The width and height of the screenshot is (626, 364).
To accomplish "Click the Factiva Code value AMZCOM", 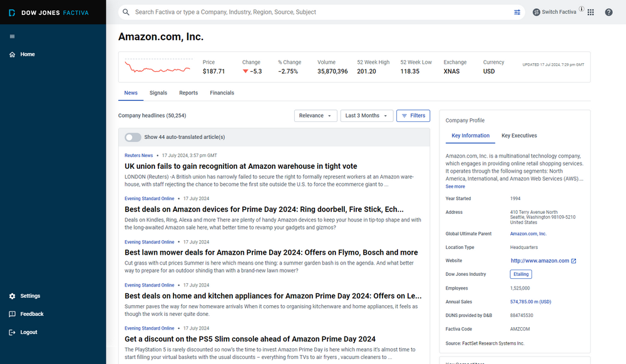I will pyautogui.click(x=520, y=330).
